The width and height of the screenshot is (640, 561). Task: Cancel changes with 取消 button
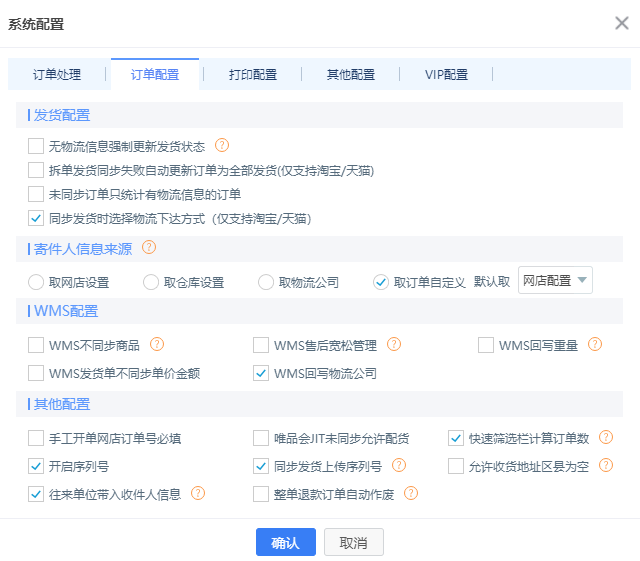point(353,542)
